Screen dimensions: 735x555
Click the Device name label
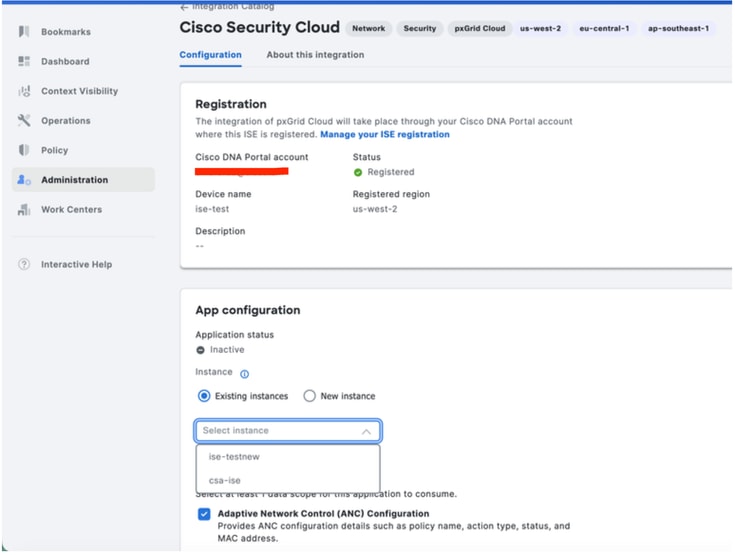pyautogui.click(x=223, y=195)
